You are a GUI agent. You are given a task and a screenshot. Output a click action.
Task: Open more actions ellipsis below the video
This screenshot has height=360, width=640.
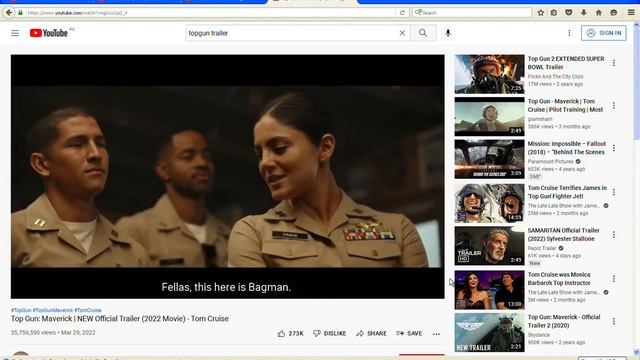coord(436,334)
